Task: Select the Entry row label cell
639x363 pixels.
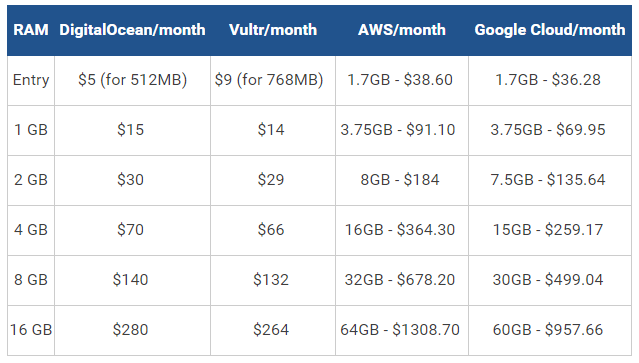Action: [x=31, y=80]
